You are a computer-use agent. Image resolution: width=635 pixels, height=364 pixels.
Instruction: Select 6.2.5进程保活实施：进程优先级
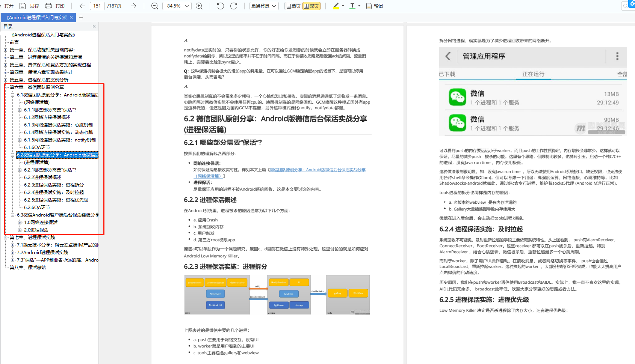pos(56,200)
